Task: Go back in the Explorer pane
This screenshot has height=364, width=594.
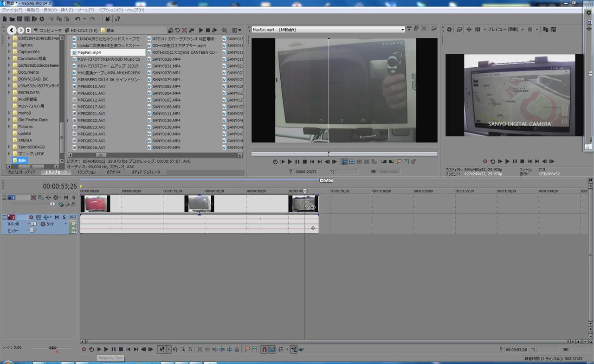Action: (12, 30)
